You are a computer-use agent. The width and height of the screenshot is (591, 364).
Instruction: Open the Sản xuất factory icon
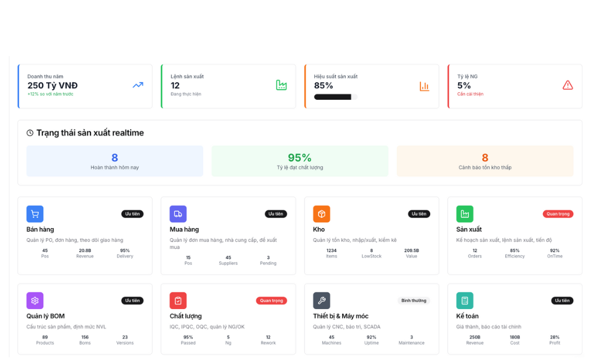(x=465, y=214)
